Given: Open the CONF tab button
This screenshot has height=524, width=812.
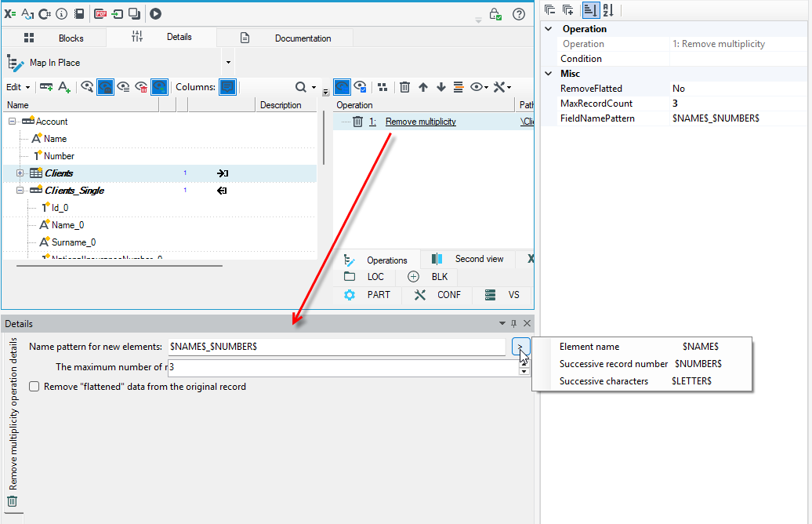Looking at the screenshot, I should pyautogui.click(x=437, y=295).
